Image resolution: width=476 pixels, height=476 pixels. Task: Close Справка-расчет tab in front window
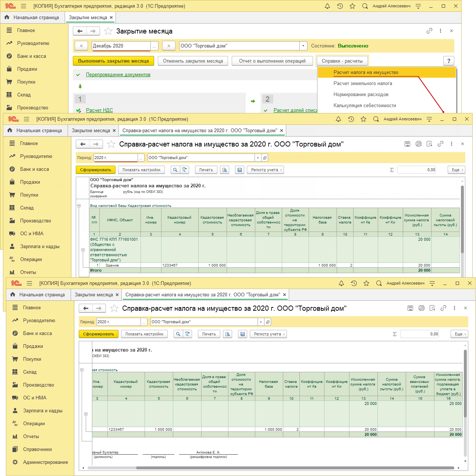pos(284,295)
